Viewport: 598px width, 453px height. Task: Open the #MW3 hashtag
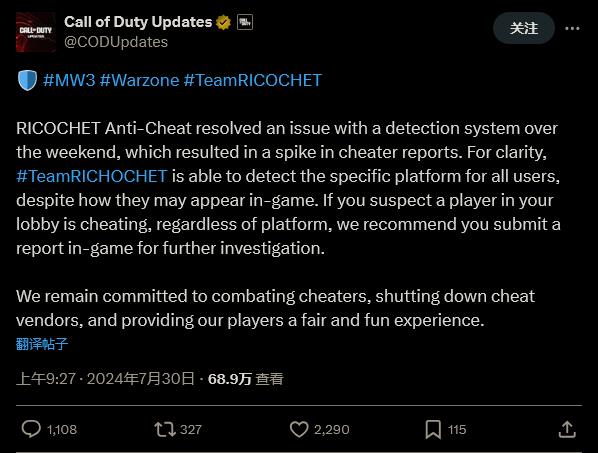[69, 80]
